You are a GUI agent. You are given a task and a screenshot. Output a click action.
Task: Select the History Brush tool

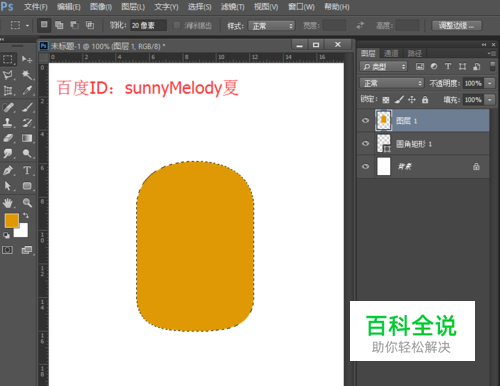click(27, 123)
